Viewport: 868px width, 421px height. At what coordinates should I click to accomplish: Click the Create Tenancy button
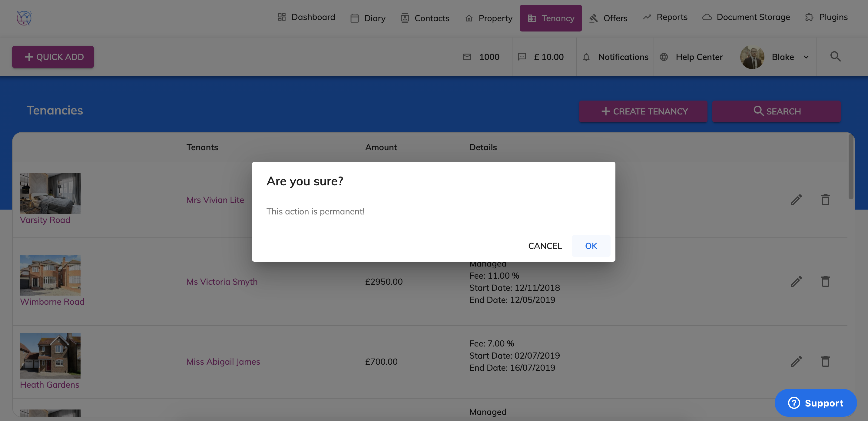tap(643, 111)
